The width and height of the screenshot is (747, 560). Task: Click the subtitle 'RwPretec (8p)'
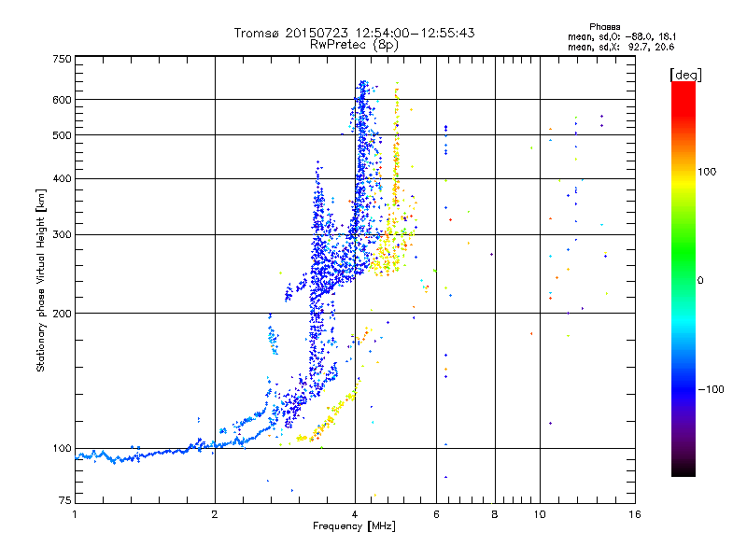354,45
